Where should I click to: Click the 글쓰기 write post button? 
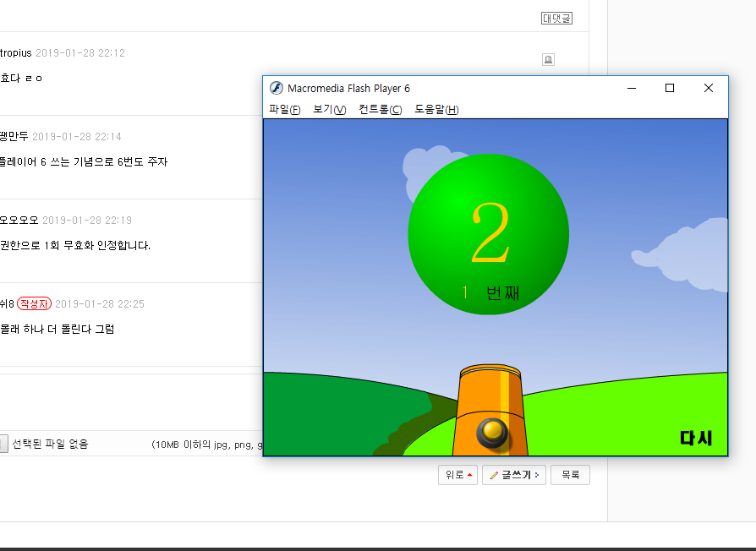pos(513,475)
